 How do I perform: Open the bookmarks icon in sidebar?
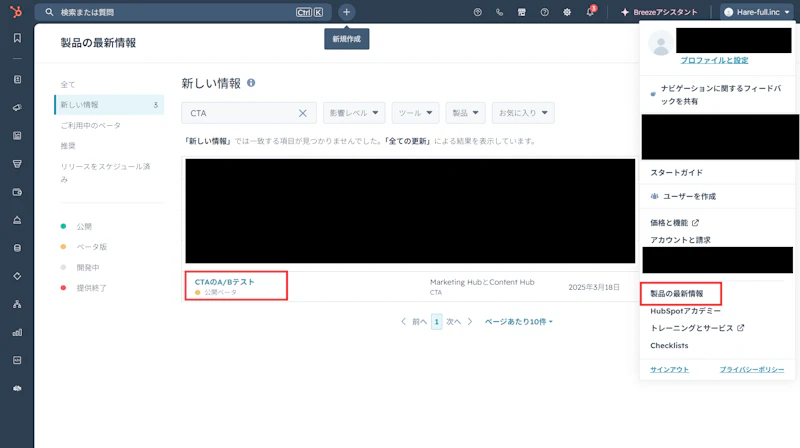(17, 38)
